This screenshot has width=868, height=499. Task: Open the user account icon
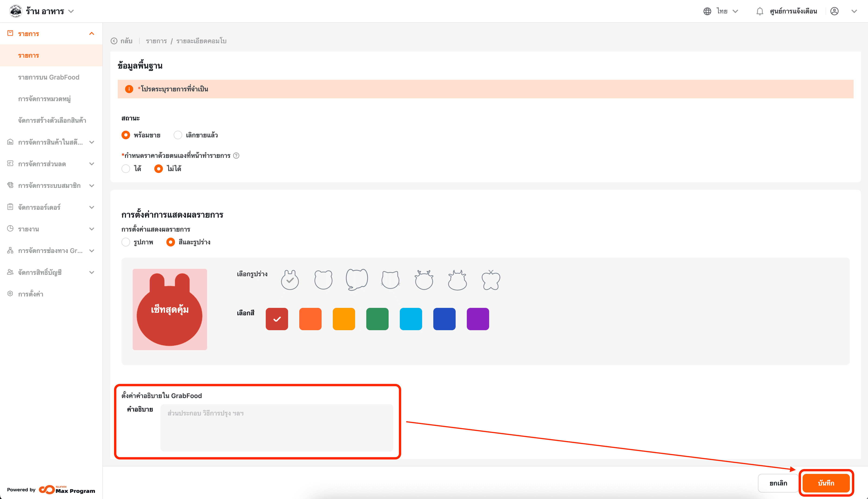pyautogui.click(x=834, y=11)
